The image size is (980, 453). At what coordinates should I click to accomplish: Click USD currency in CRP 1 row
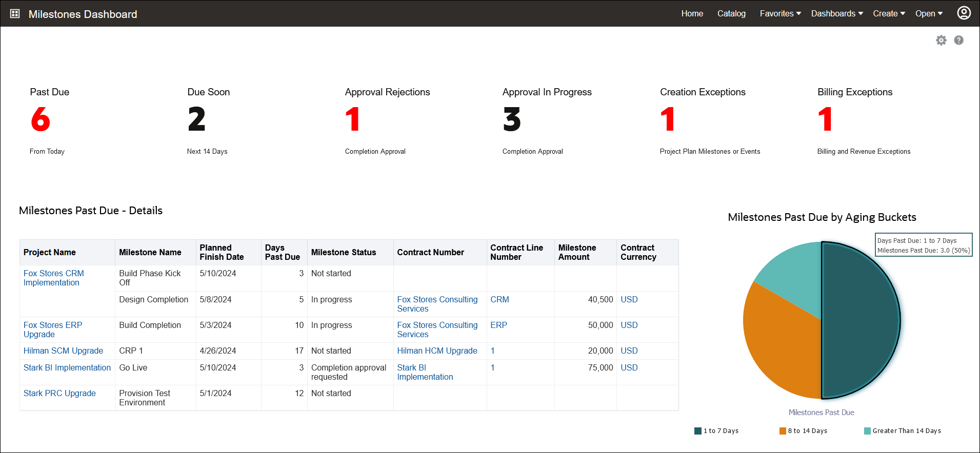click(x=629, y=351)
